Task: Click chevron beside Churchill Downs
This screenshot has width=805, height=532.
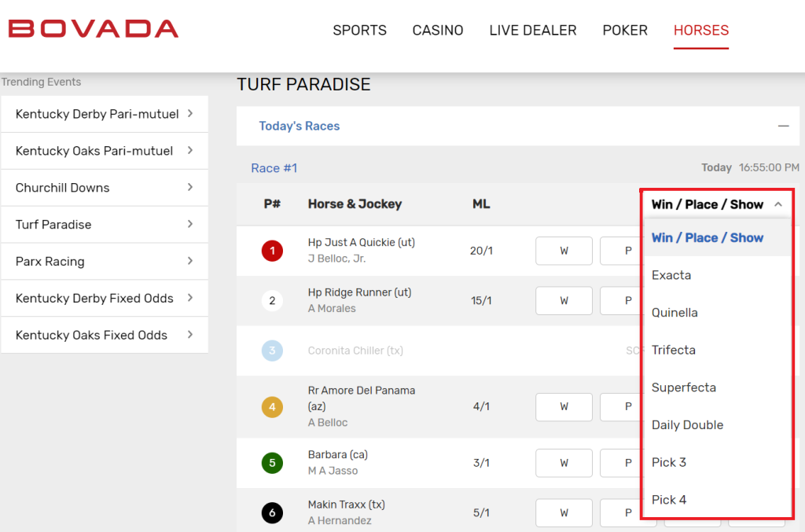Action: pyautogui.click(x=190, y=187)
